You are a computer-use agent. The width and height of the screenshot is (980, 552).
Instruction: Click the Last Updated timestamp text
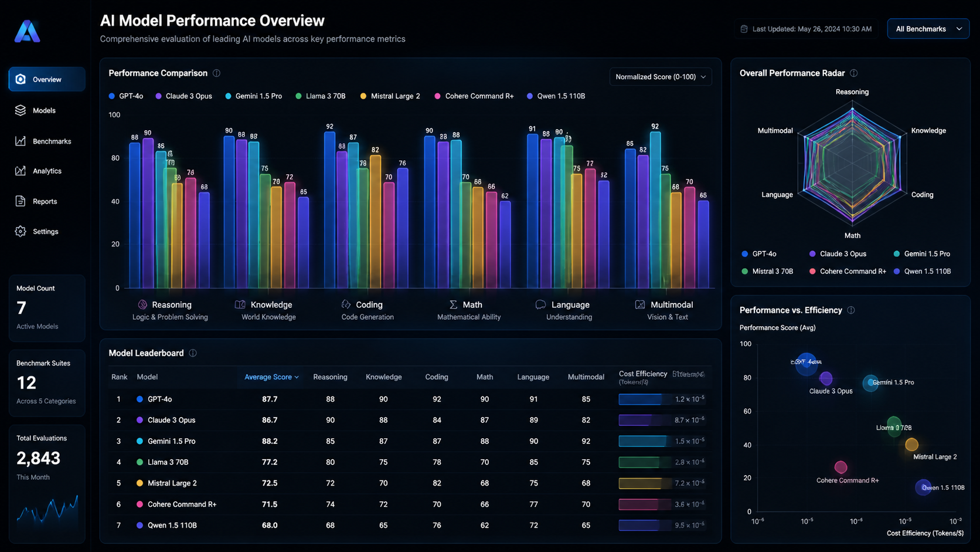coord(812,29)
